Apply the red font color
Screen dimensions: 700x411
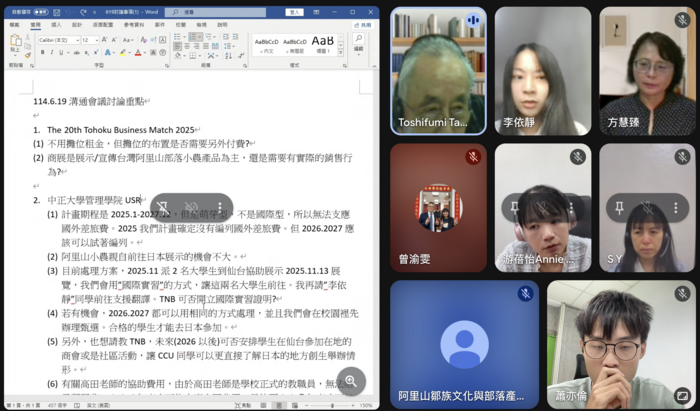(138, 53)
